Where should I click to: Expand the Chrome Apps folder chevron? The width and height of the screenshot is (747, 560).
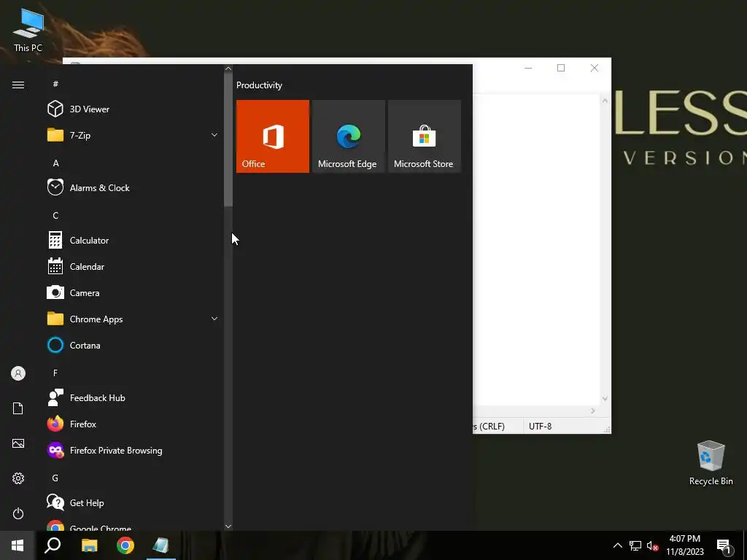[214, 319]
